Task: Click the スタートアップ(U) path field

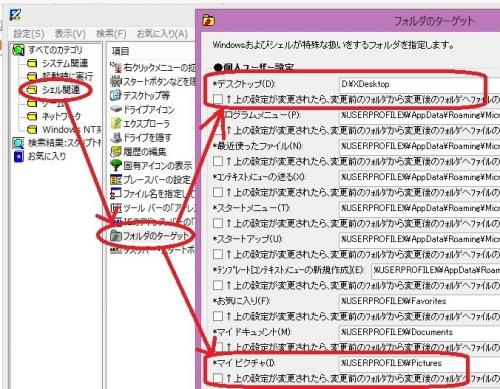Action: click(419, 239)
